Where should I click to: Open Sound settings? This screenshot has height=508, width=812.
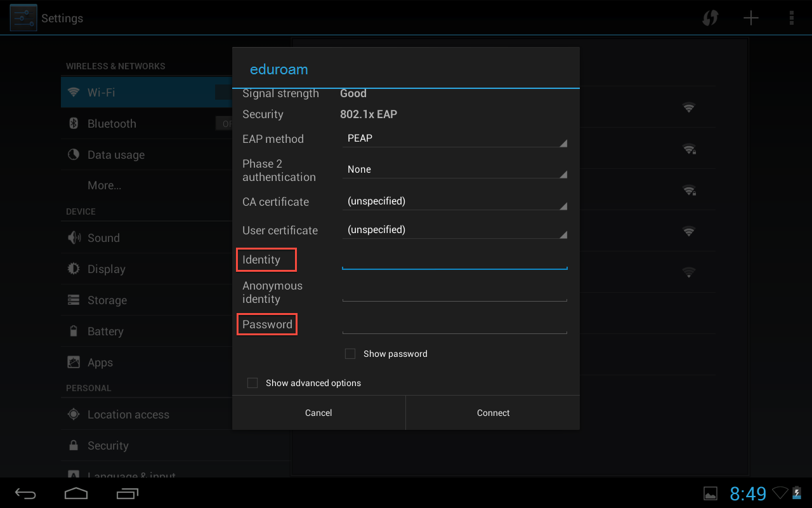pyautogui.click(x=147, y=237)
